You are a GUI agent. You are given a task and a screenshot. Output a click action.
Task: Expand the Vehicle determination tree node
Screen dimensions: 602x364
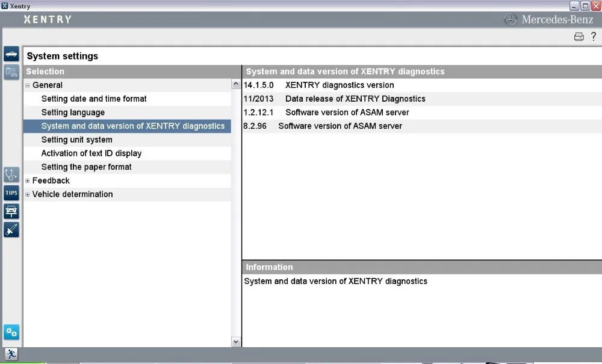pyautogui.click(x=27, y=194)
